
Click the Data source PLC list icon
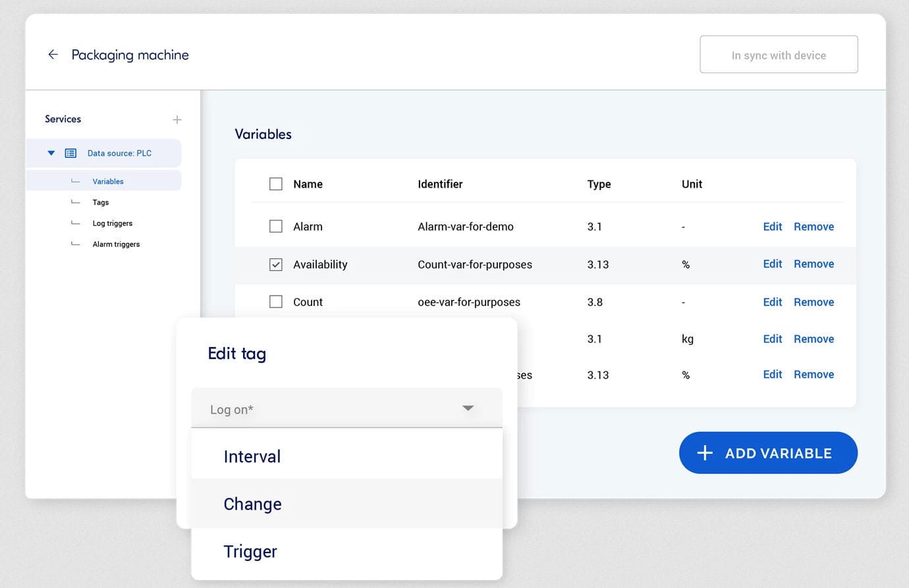pyautogui.click(x=70, y=153)
